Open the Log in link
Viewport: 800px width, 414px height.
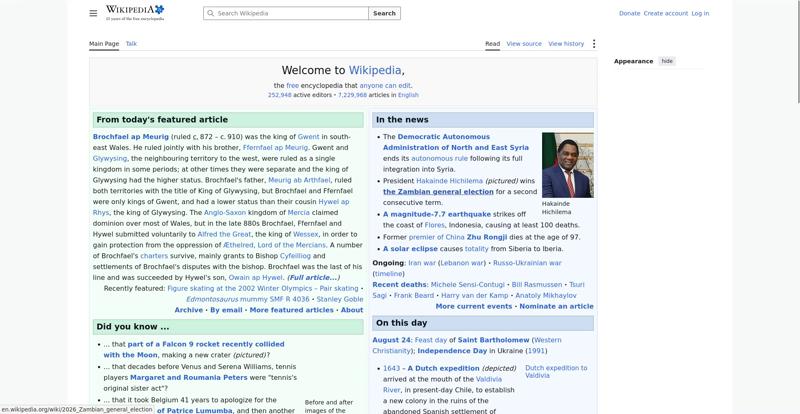[x=700, y=13]
